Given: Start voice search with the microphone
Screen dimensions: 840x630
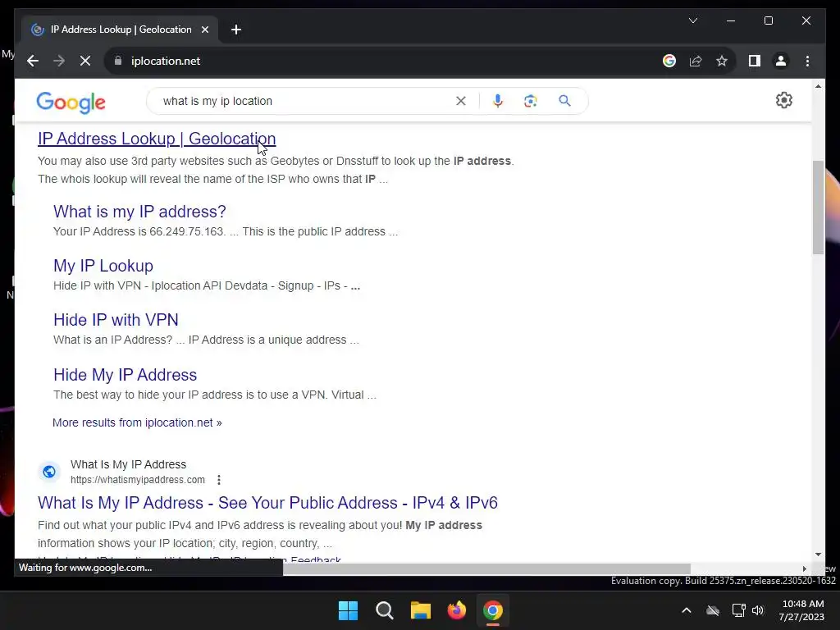Looking at the screenshot, I should (498, 101).
